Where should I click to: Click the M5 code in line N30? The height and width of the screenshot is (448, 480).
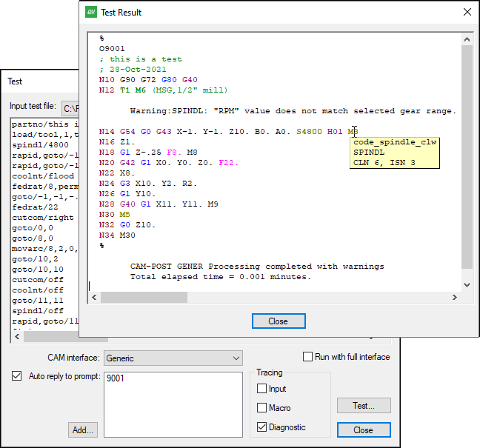point(125,215)
